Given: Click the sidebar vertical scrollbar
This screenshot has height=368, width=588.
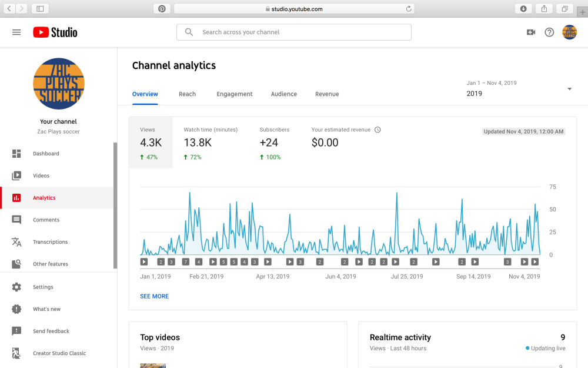Looking at the screenshot, I should pyautogui.click(x=115, y=206).
